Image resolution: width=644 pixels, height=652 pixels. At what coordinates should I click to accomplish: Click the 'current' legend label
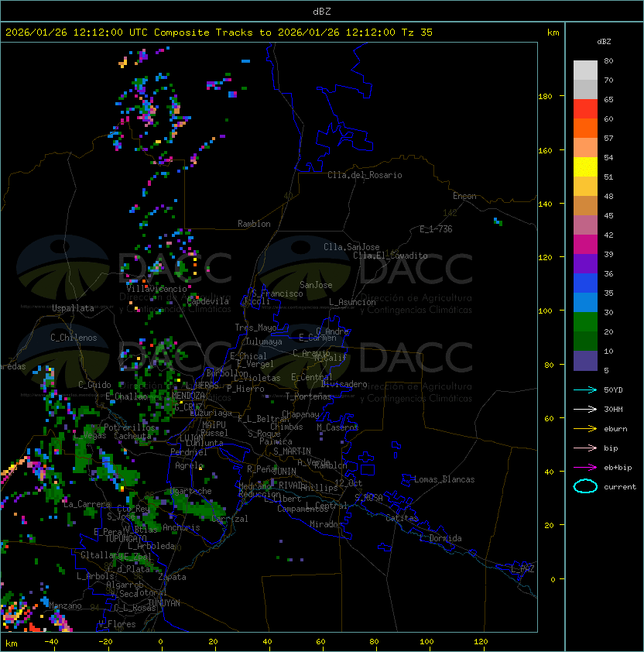(620, 487)
